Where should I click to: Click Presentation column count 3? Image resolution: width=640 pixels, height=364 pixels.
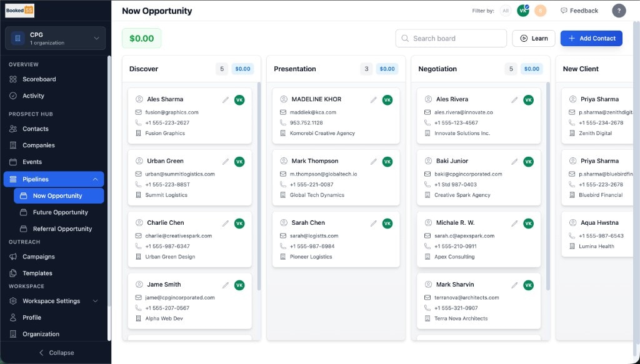pyautogui.click(x=366, y=69)
